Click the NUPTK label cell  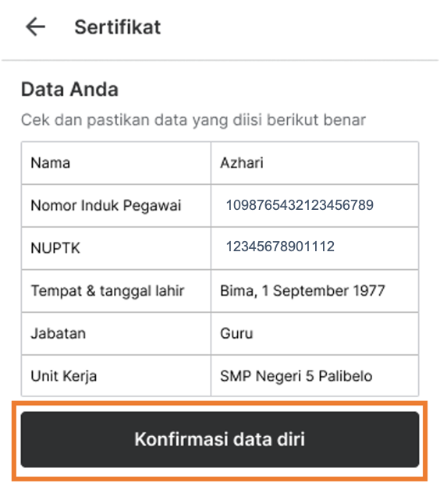(x=116, y=248)
